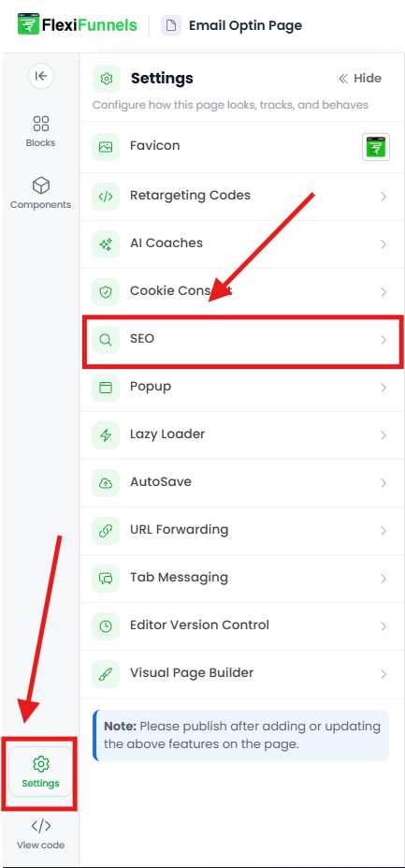The height and width of the screenshot is (868, 405).
Task: Expand the Visual Page Builder chevron
Action: pos(383,674)
